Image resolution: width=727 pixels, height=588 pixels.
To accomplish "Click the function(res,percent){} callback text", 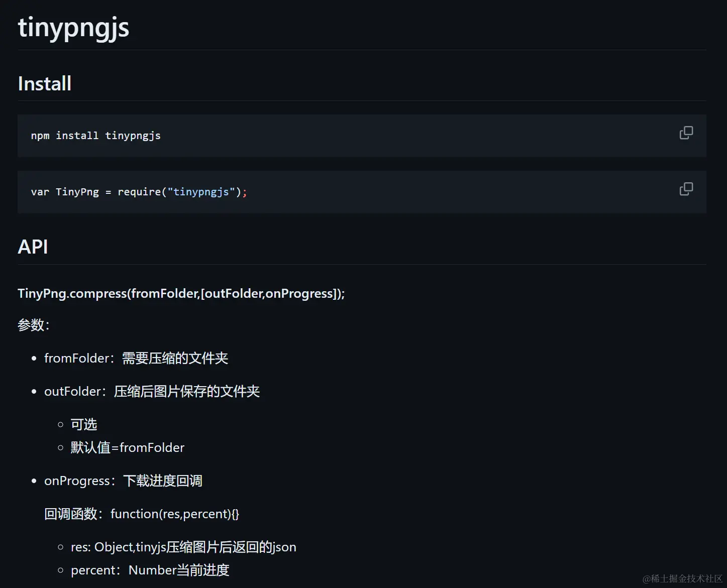I will pyautogui.click(x=175, y=514).
